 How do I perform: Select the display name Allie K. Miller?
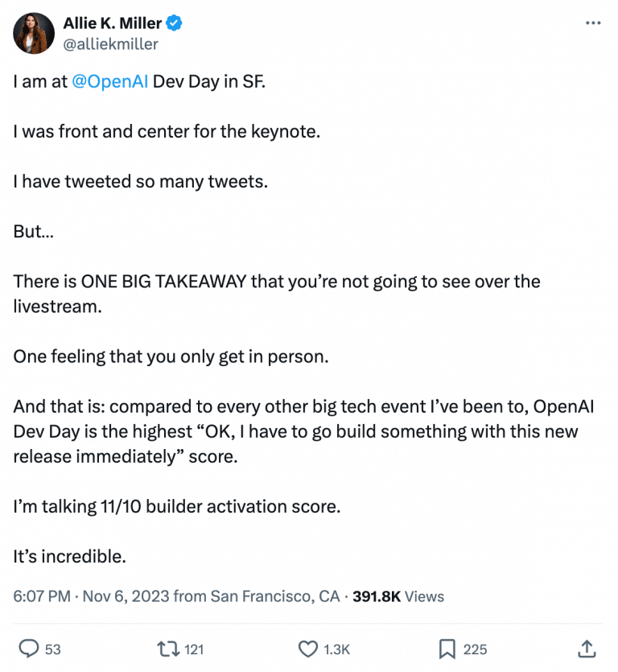pos(113,23)
